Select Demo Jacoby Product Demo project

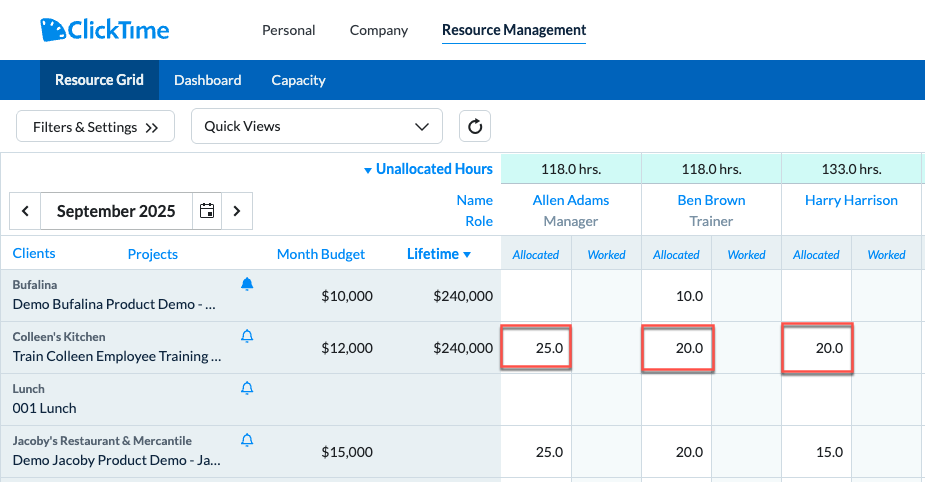pos(117,460)
